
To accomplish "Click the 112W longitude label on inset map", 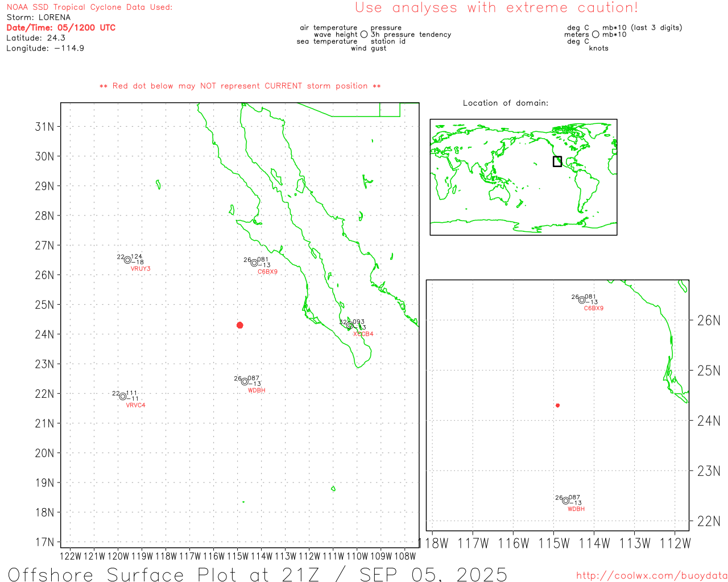I will (675, 543).
